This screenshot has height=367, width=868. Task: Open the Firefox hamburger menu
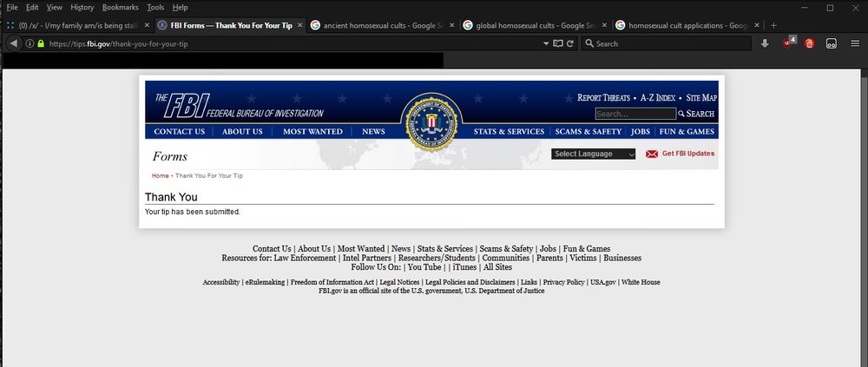855,43
